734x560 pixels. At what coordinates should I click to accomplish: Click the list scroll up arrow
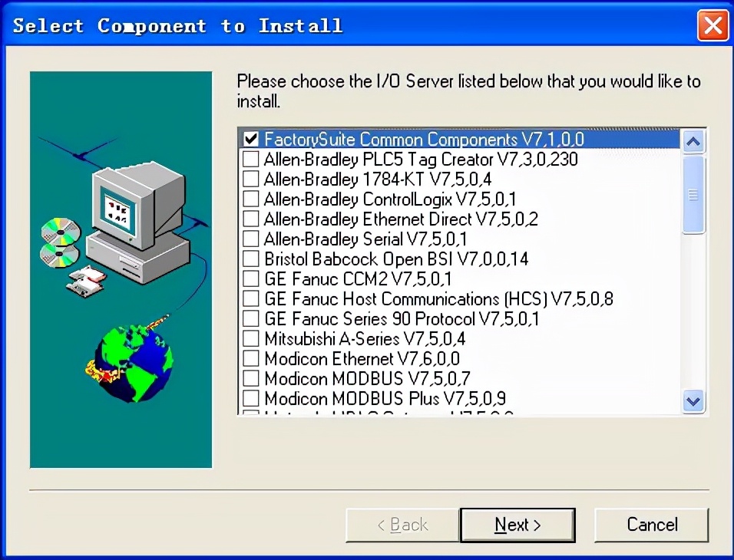point(693,141)
